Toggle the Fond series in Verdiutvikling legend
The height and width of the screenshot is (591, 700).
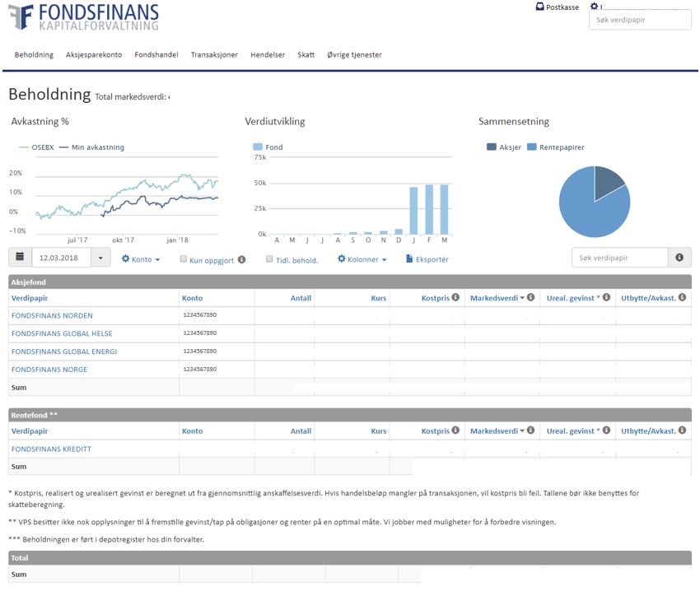pos(268,147)
